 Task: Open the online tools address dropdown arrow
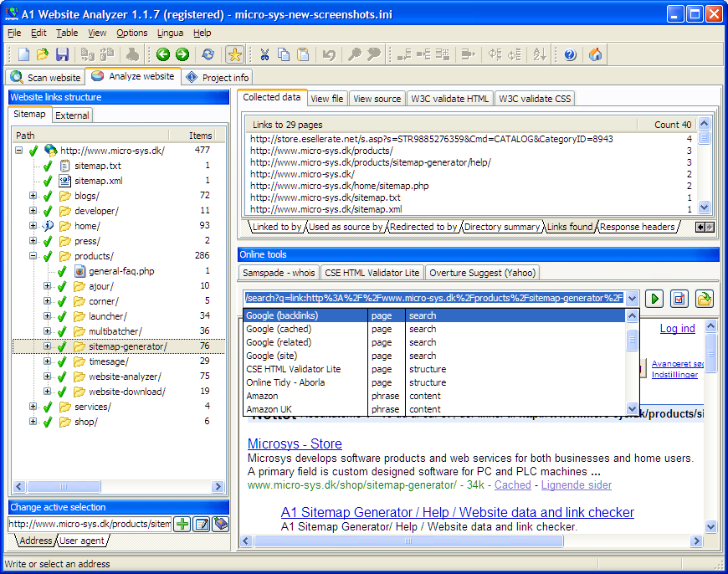632,299
